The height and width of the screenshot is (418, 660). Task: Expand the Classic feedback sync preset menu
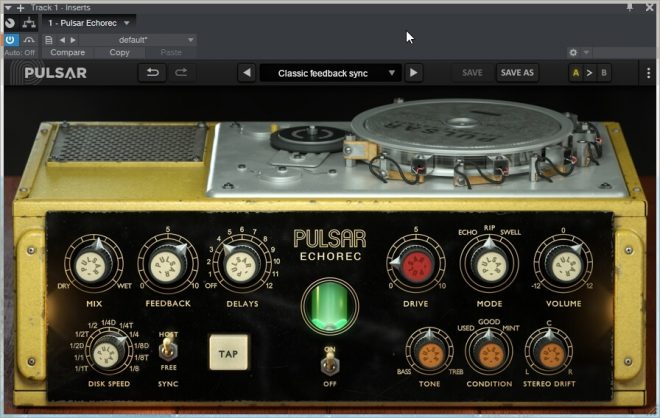pyautogui.click(x=330, y=73)
